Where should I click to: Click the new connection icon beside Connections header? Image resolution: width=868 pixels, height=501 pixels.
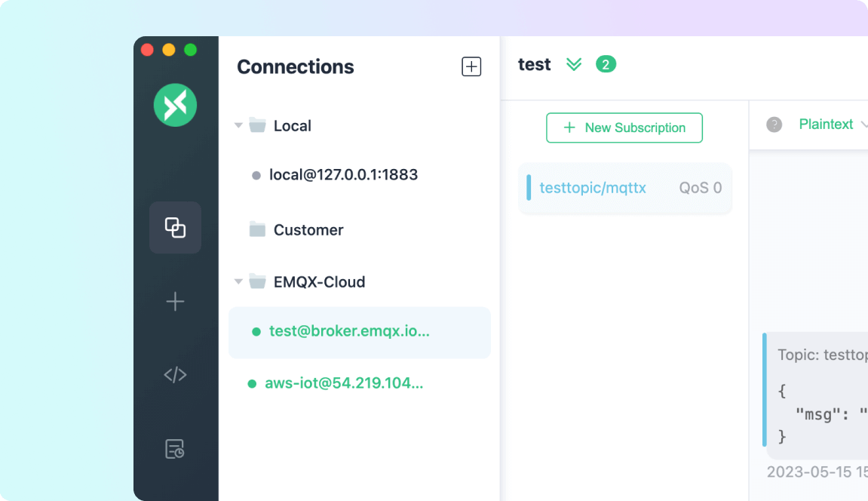pyautogui.click(x=471, y=66)
